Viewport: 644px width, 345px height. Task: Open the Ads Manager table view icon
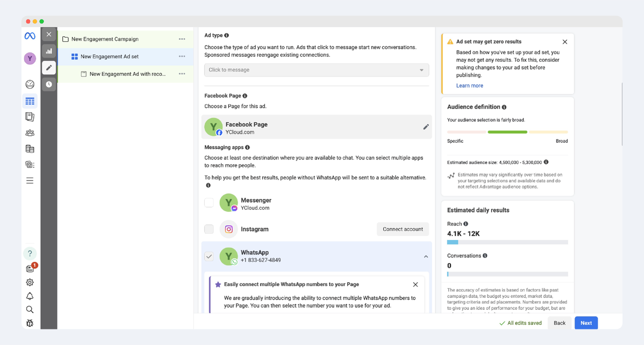click(30, 101)
